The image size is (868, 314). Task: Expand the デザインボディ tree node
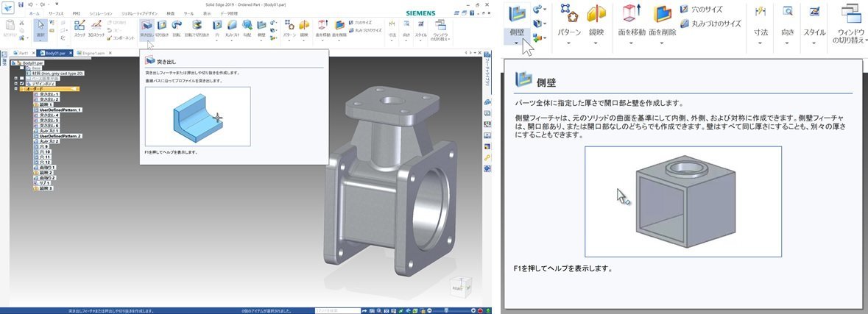[16, 84]
